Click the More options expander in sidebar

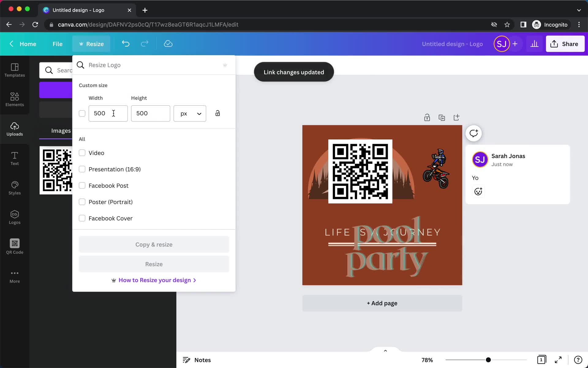click(x=14, y=276)
